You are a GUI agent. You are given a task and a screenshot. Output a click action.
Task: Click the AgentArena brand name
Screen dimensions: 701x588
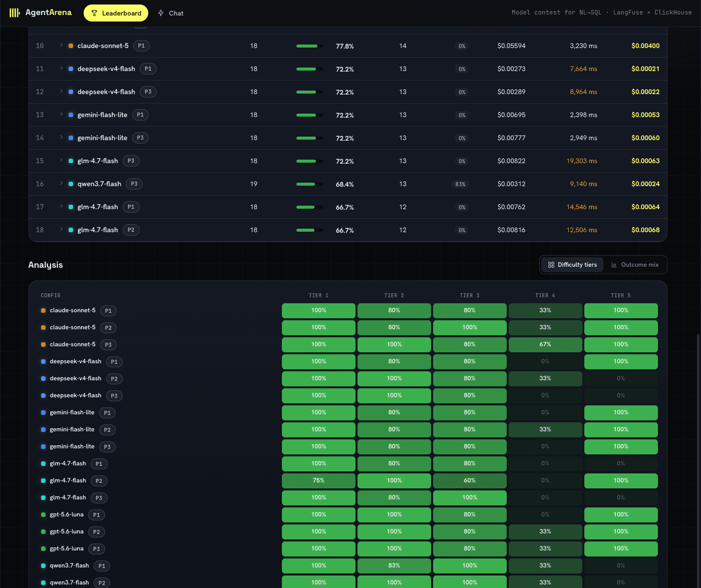(x=49, y=13)
